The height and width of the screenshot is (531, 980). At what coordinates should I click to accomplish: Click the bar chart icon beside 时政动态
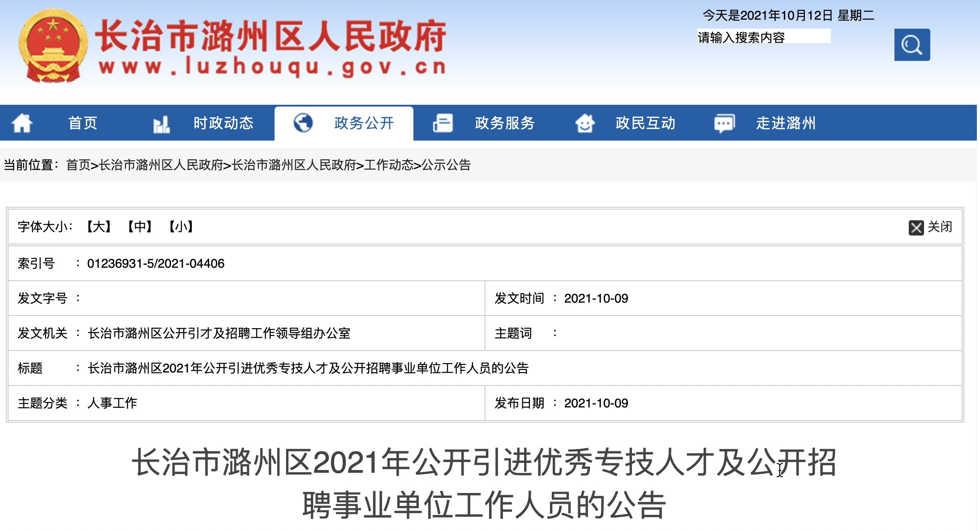161,124
